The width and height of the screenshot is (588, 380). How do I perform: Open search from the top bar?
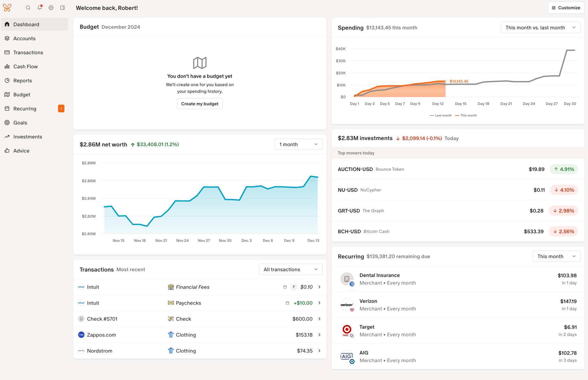pos(28,8)
